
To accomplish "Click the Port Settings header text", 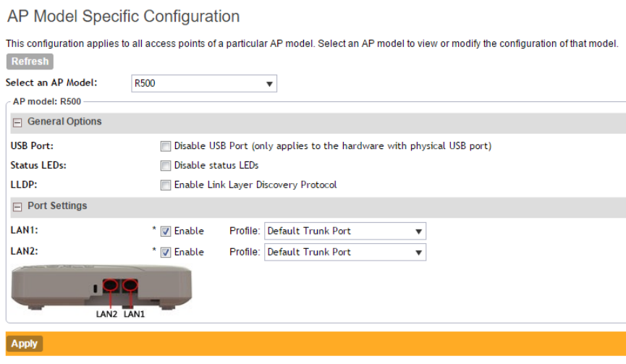I will [57, 206].
